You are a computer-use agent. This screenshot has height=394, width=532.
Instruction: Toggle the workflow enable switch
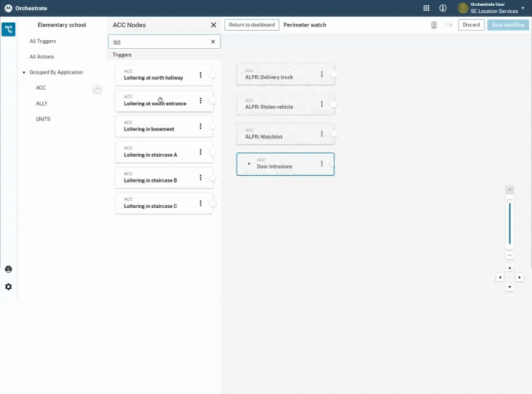click(x=448, y=25)
